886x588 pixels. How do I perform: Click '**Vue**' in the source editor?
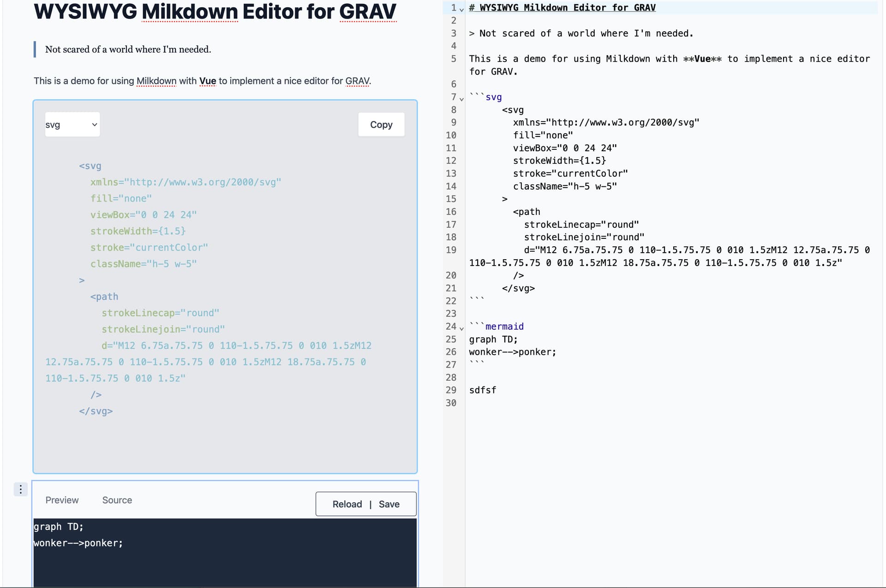[x=702, y=59]
